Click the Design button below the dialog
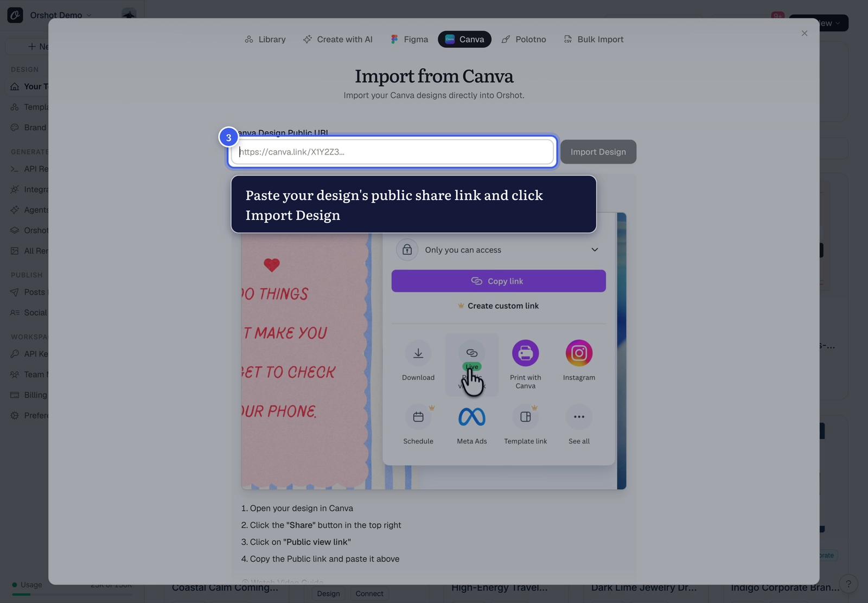This screenshot has width=868, height=603. (329, 594)
